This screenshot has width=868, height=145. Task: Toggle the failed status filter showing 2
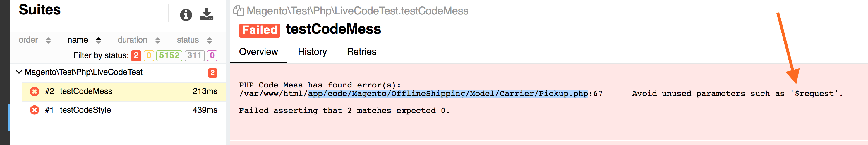point(136,56)
